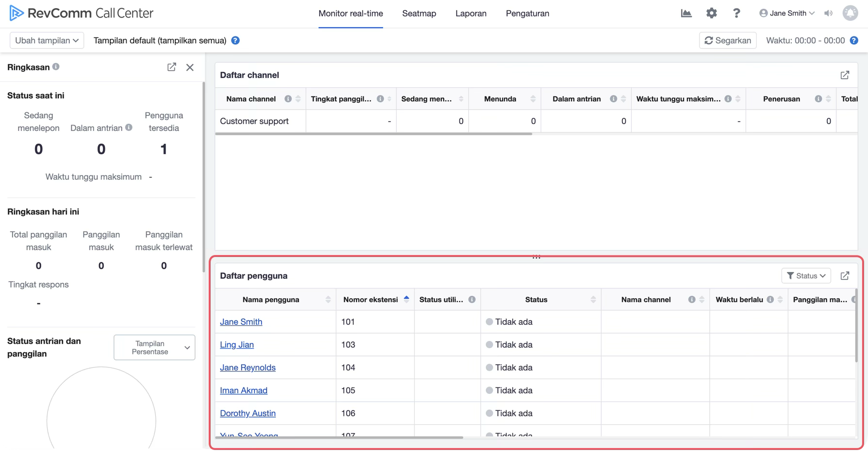
Task: Open the Status filter dropdown
Action: click(x=806, y=275)
